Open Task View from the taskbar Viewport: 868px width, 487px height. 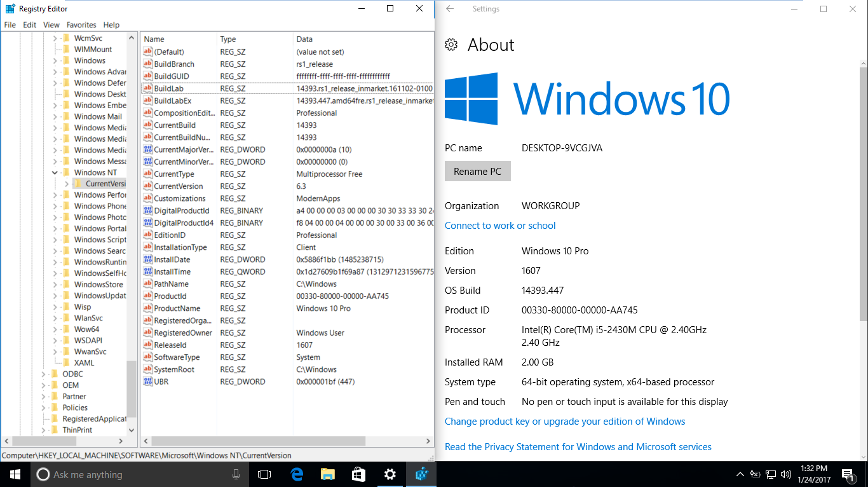coord(265,474)
